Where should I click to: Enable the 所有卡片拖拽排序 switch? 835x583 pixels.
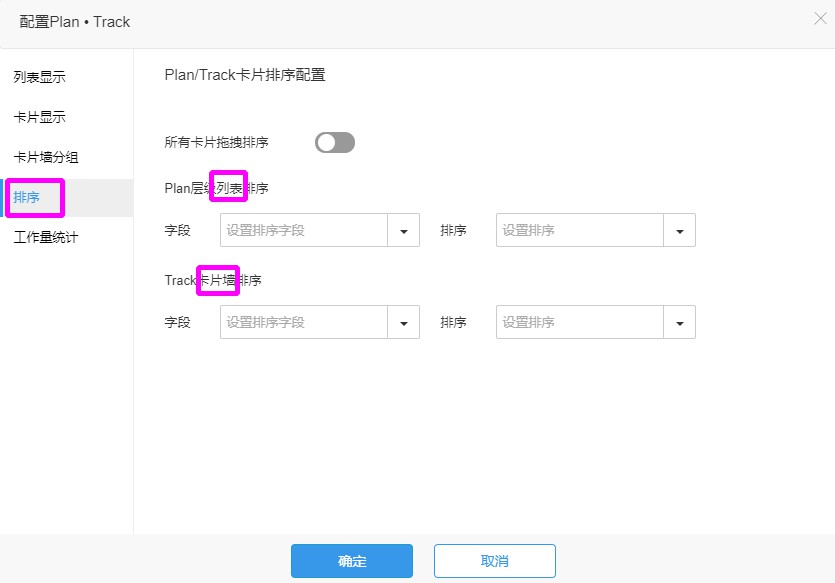(x=335, y=143)
